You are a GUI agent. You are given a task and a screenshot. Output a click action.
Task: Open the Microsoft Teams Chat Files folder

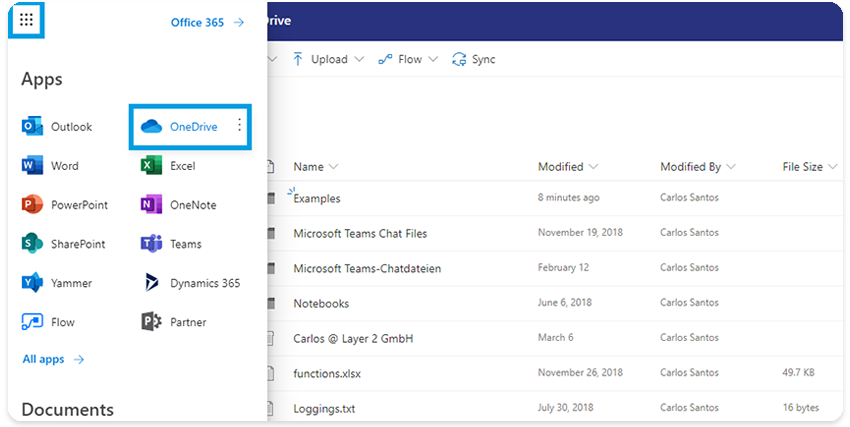tap(360, 233)
